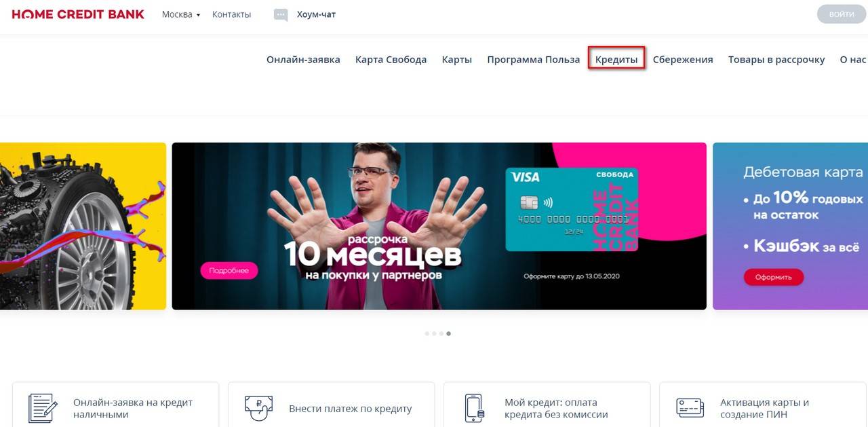Click the smartphone Мой кредит icon
Screen dimensions: 868x427
click(x=474, y=408)
